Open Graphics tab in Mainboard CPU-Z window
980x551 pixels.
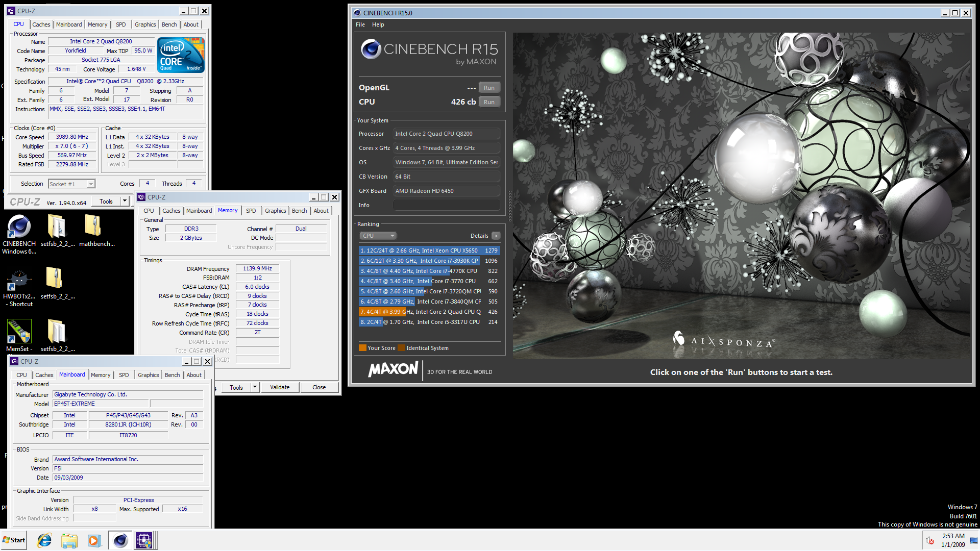tap(149, 375)
